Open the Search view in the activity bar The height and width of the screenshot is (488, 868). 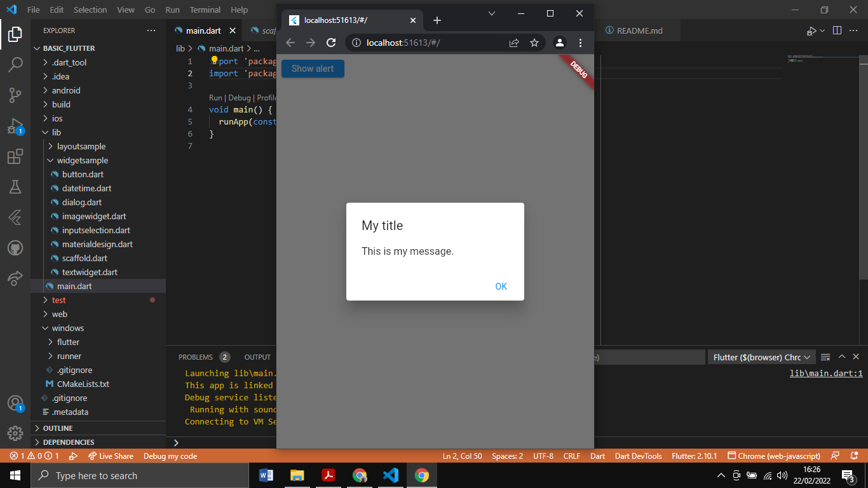[15, 64]
